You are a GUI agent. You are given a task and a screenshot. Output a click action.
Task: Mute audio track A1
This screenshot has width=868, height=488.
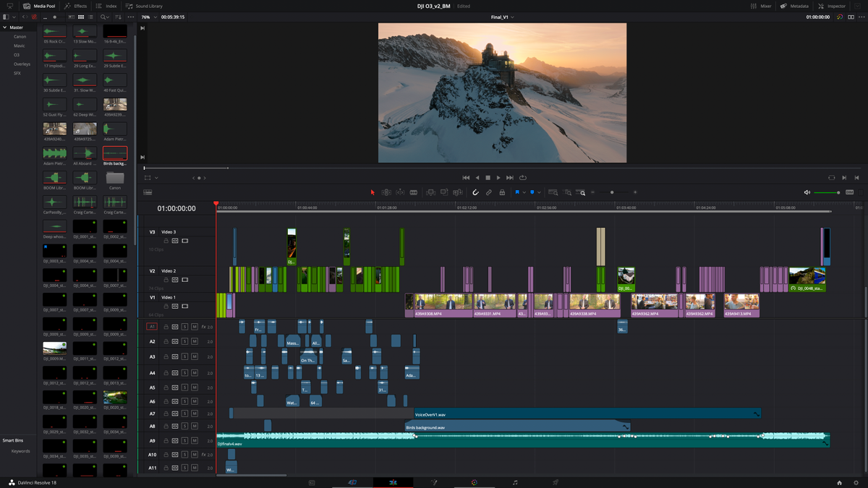click(194, 327)
